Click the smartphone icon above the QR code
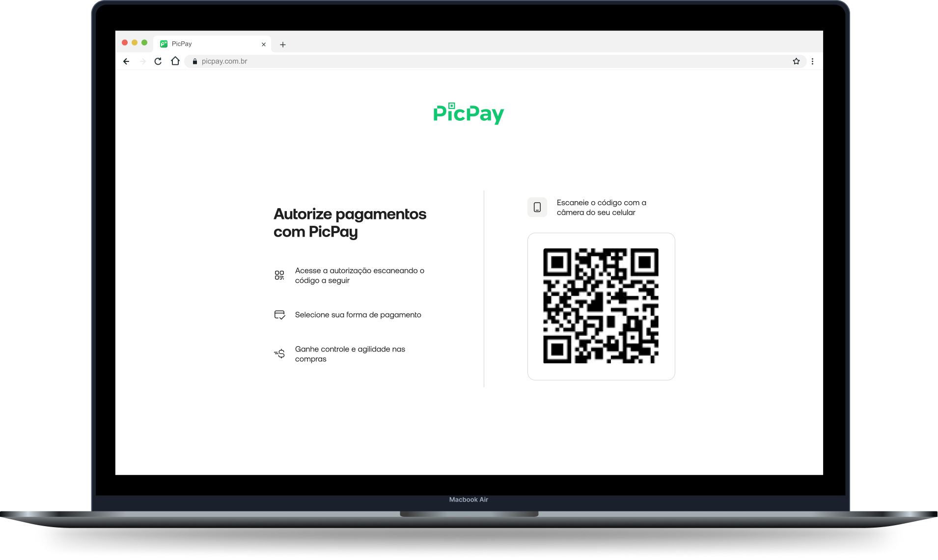This screenshot has height=560, width=938. pos(537,207)
